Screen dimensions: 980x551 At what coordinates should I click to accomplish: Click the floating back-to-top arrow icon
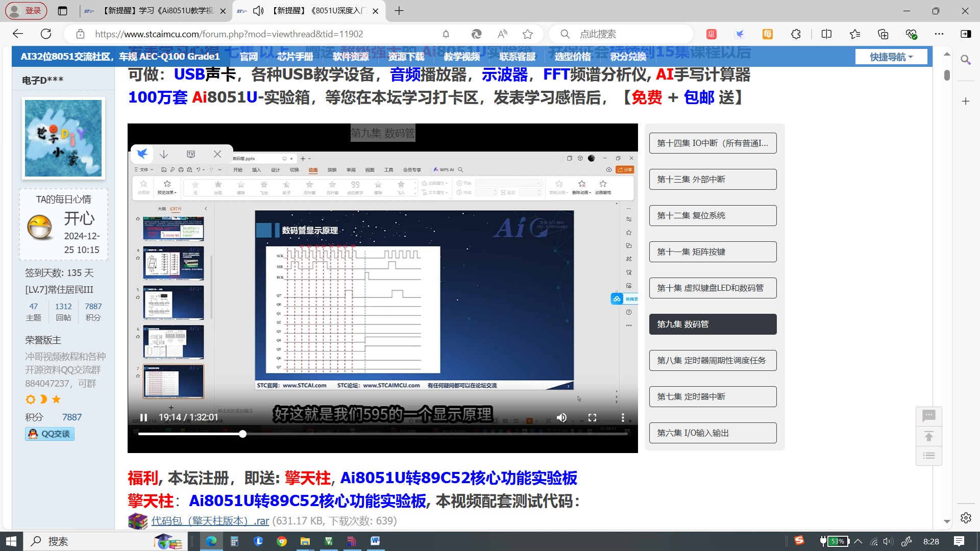(x=929, y=436)
